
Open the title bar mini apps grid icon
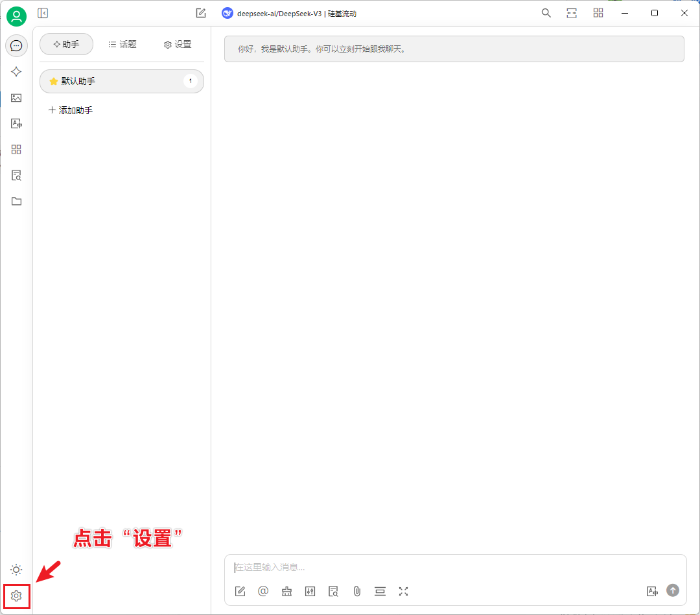pos(598,13)
